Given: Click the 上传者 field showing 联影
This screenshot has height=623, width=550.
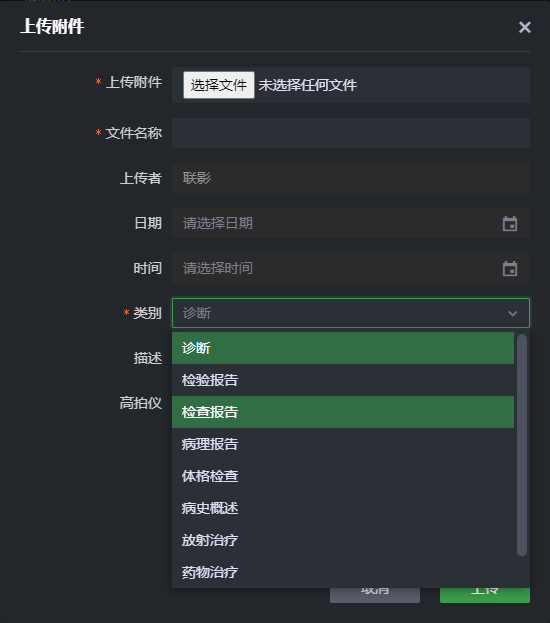Looking at the screenshot, I should tap(351, 178).
